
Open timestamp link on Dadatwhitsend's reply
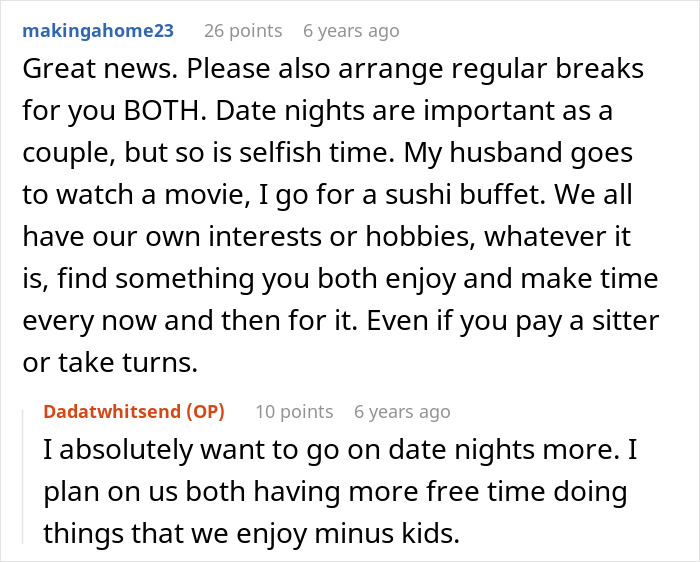[x=402, y=412]
